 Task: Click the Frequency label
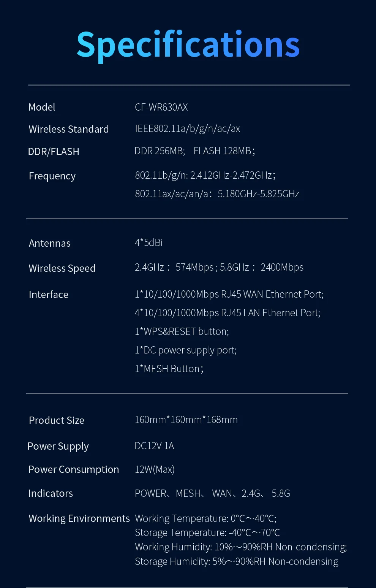52,176
